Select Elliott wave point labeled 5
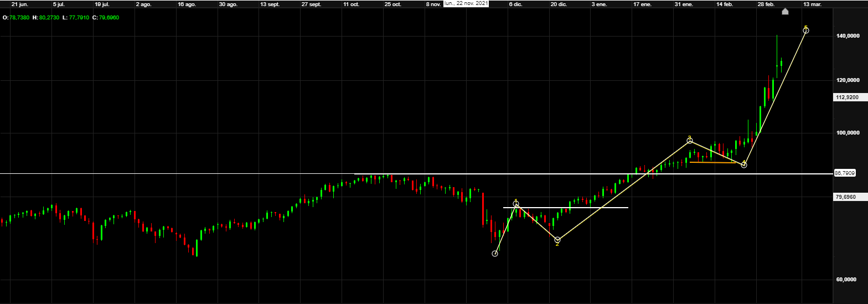This screenshot has height=304, width=868. pos(806,30)
